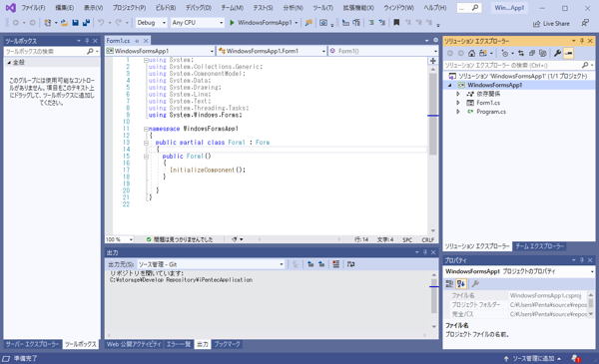This screenshot has width=599, height=364.
Task: Click Go to Next Message in the Output panel
Action: pyautogui.click(x=321, y=264)
